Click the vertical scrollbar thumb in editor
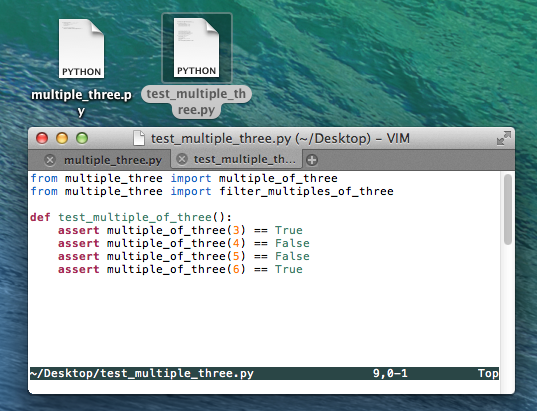This screenshot has height=411, width=537. coord(508,210)
